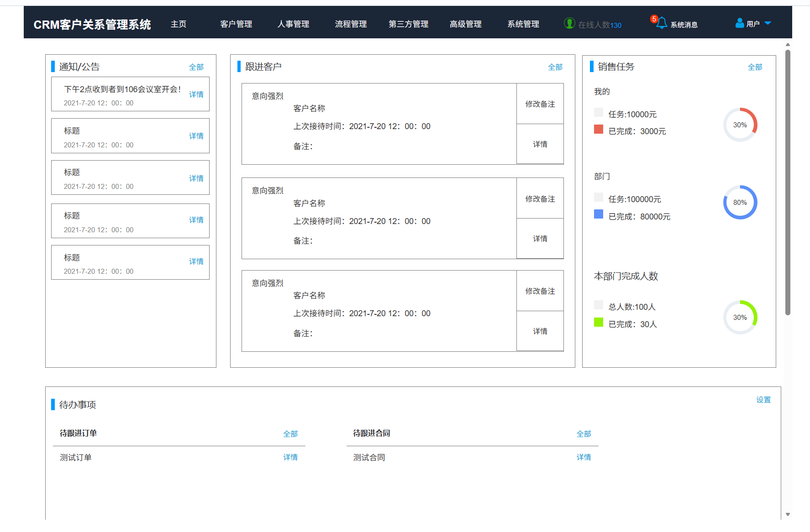Click the red notification badge showing 5
810x532 pixels.
654,18
